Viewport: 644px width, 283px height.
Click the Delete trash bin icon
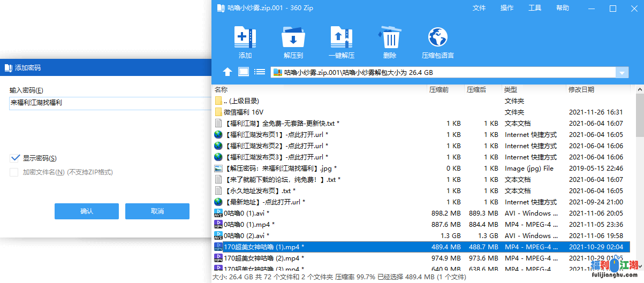click(390, 39)
